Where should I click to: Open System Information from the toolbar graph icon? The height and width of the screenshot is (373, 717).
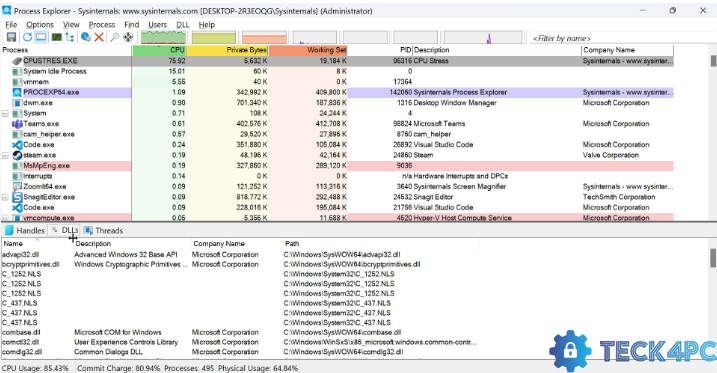point(57,37)
